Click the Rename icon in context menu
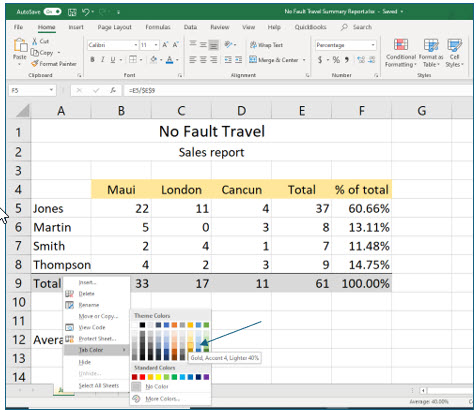Image resolution: width=476 pixels, height=410 pixels. pos(69,305)
